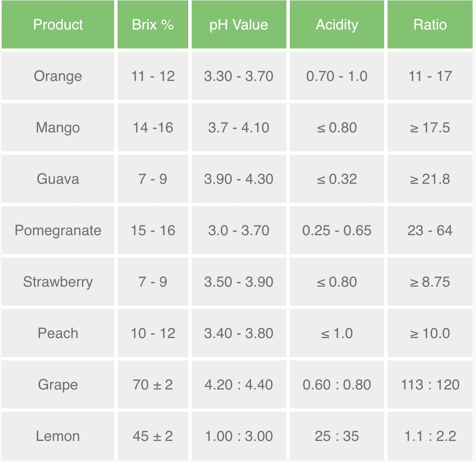476x462 pixels.
Task: Click Lemon's acidity cell 25 : 35
Action: (337, 436)
